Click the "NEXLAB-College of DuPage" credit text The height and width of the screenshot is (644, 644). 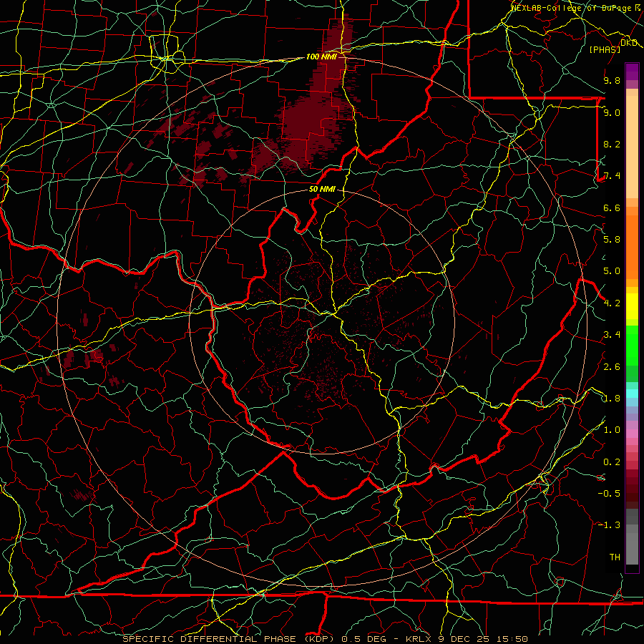[572, 7]
